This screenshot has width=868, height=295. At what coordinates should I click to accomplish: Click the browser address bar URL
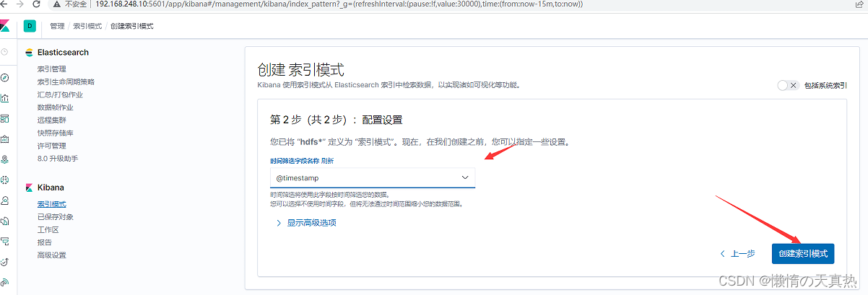click(339, 4)
